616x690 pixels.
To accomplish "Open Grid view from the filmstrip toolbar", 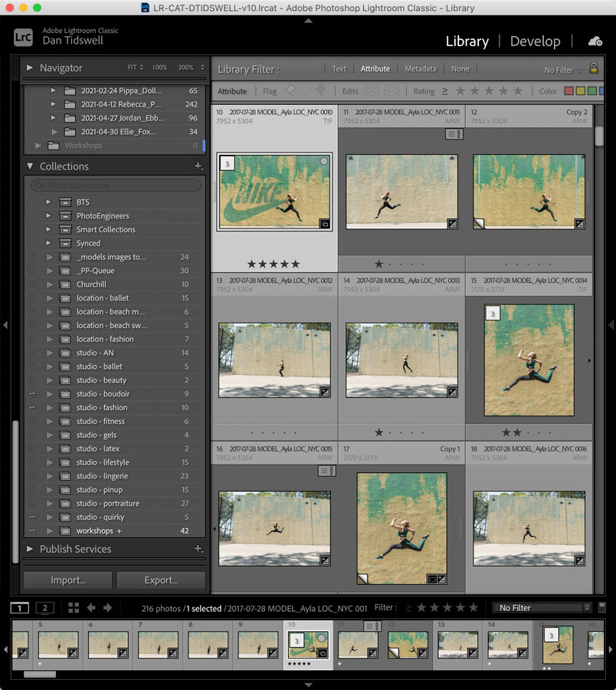I will [73, 607].
